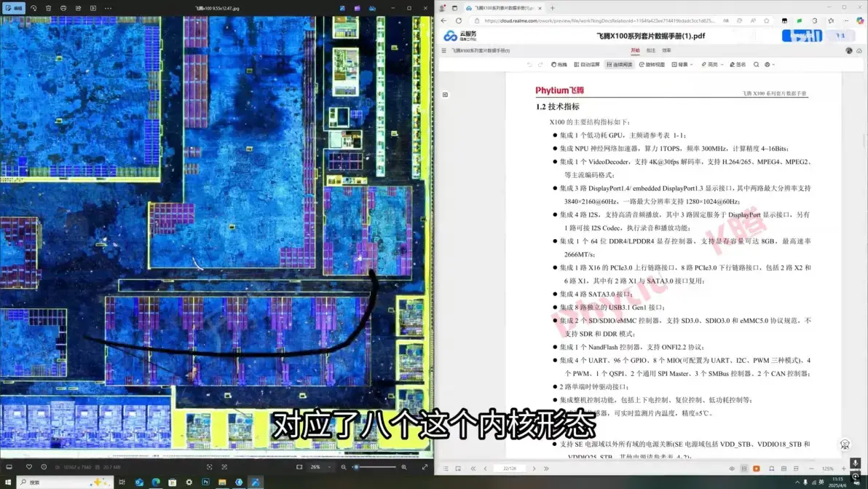
Task: Adjust the Photos zoom slider
Action: [x=375, y=467]
